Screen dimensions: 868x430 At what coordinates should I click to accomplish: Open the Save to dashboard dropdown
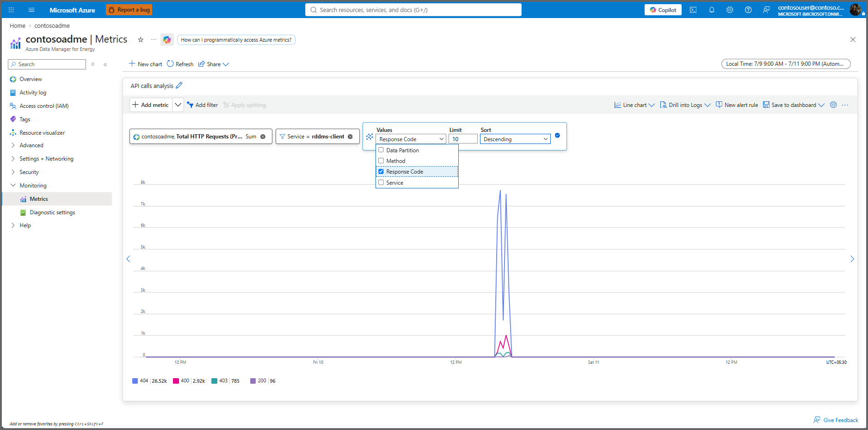coord(794,105)
